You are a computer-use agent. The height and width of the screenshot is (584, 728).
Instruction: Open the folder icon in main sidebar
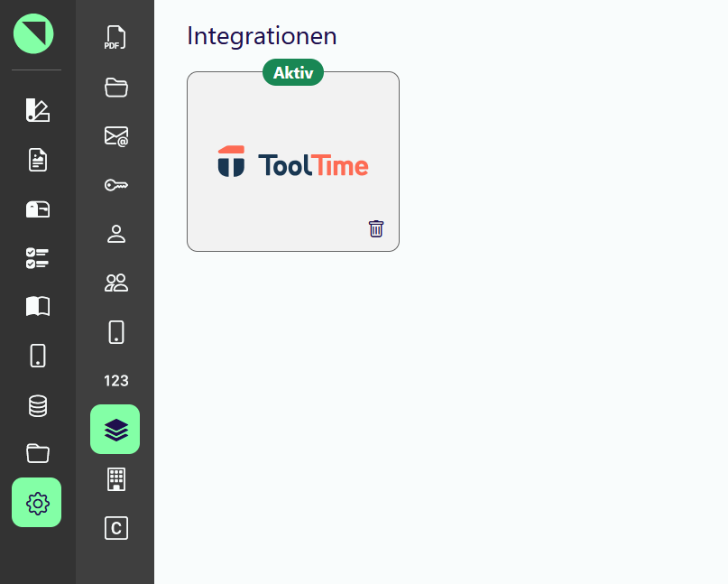pos(38,453)
